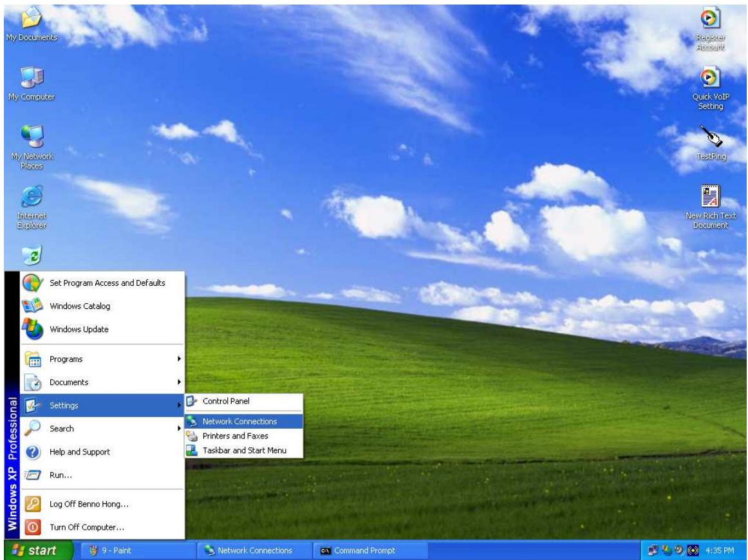748x560 pixels.
Task: Open Windows Update menu entry
Action: 102,329
